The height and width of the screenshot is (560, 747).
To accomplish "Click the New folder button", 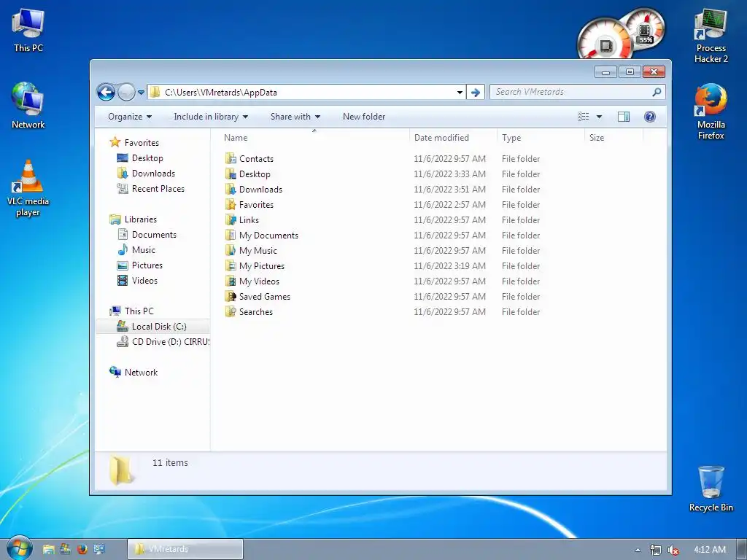I will tap(364, 117).
